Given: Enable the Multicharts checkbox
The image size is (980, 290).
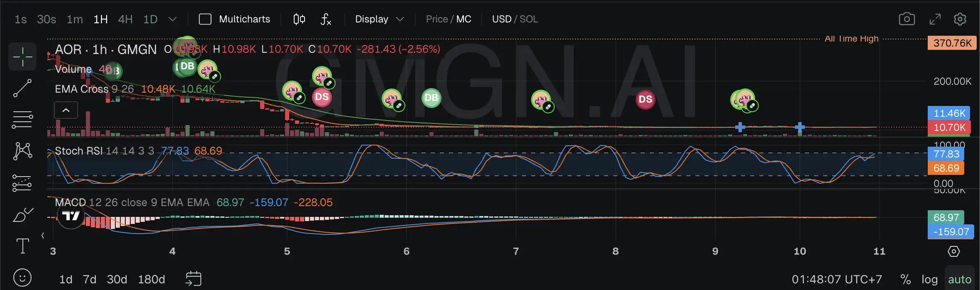Looking at the screenshot, I should 205,19.
